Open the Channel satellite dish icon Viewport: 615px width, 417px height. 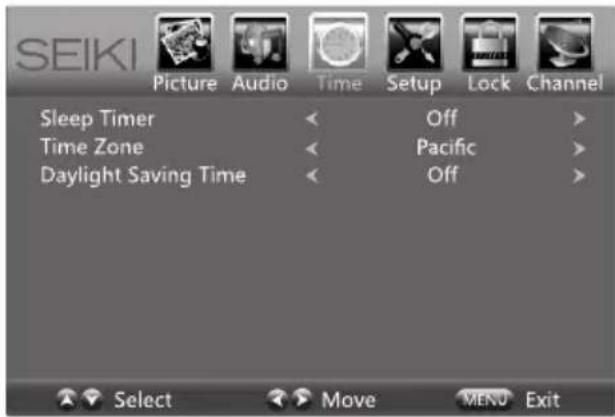coord(565,44)
